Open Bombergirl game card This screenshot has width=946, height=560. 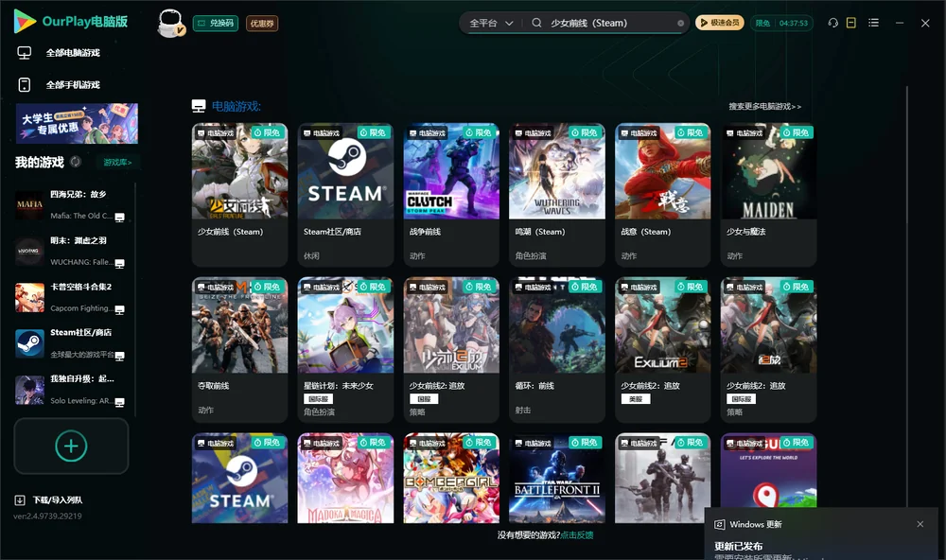(x=451, y=478)
